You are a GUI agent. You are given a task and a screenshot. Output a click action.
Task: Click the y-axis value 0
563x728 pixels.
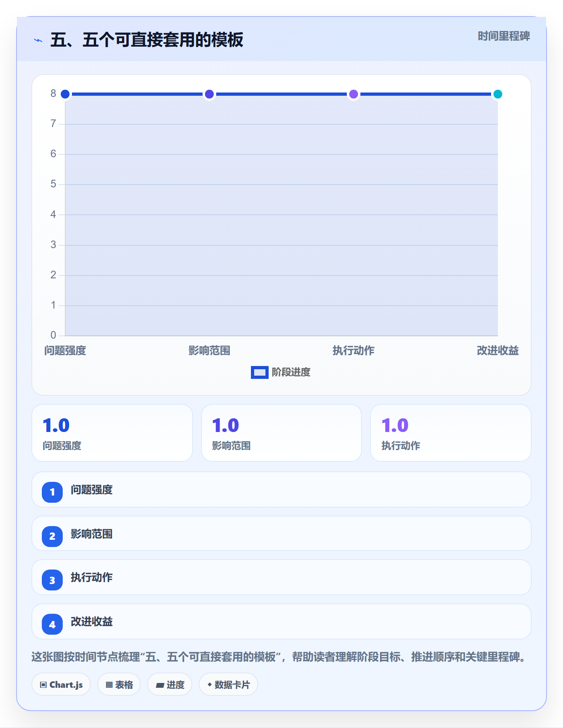coord(53,335)
